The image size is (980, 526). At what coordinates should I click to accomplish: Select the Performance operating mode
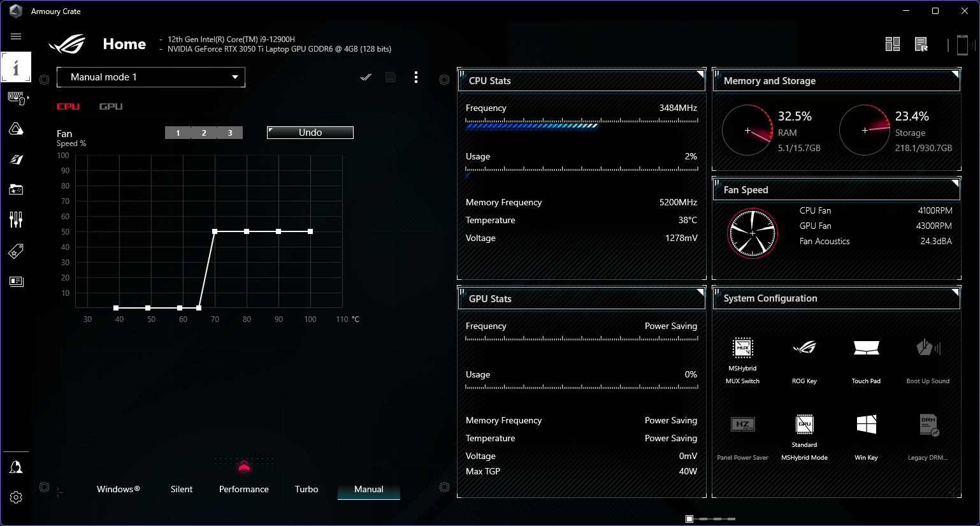244,489
